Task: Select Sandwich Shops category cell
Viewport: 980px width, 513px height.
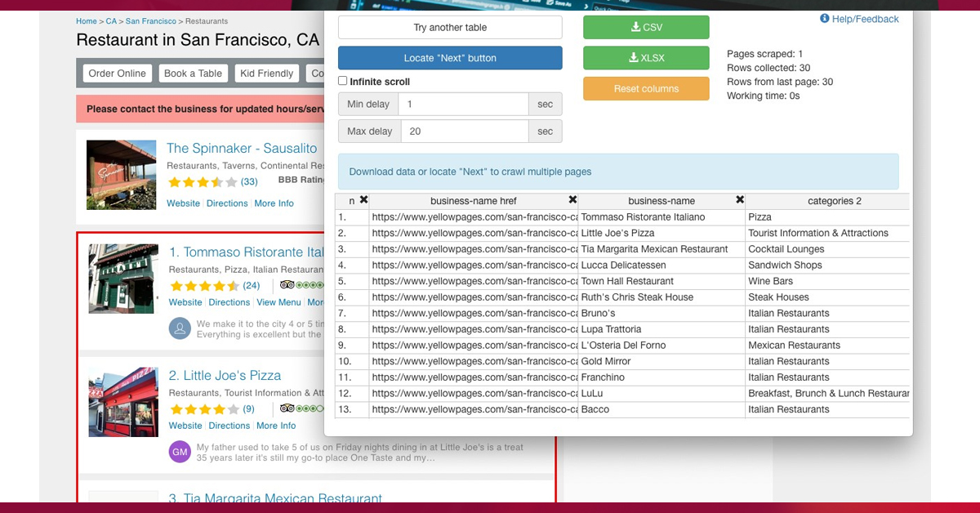Action: [x=827, y=265]
